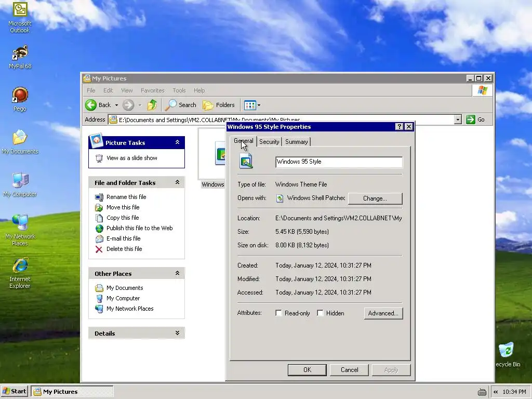532x399 pixels.
Task: Click Windows Shell Patcher icon next to Opens with
Action: 280,198
